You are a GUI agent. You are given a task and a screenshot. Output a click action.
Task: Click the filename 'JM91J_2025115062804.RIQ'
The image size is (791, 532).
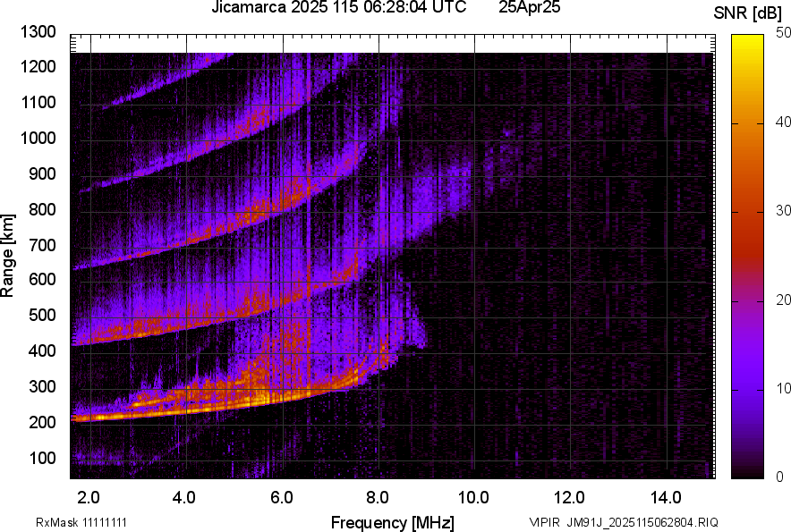tap(642, 522)
